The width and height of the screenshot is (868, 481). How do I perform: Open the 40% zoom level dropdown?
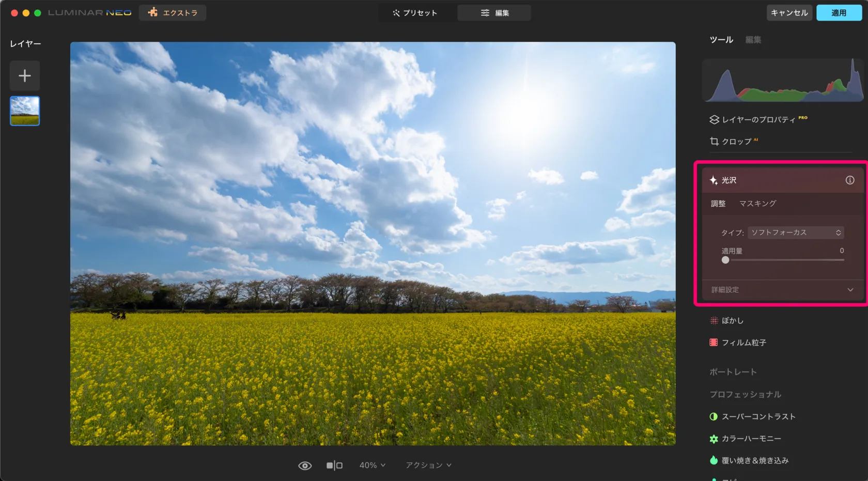click(372, 466)
